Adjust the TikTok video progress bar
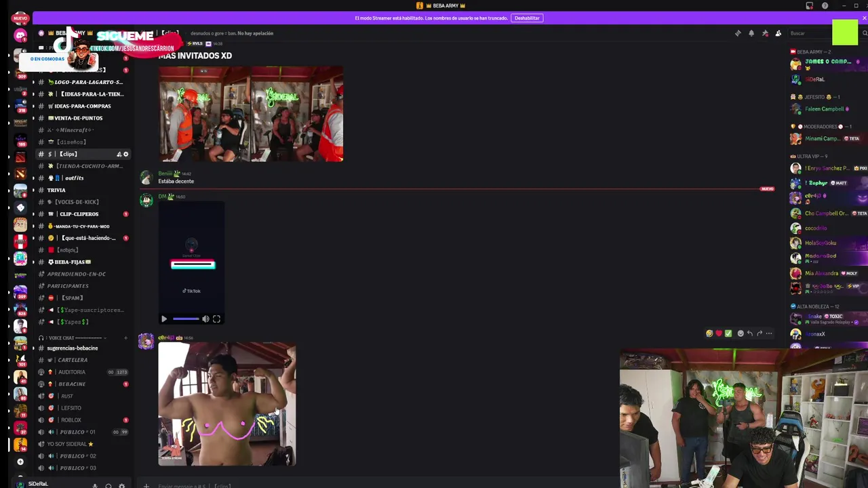 coord(186,319)
